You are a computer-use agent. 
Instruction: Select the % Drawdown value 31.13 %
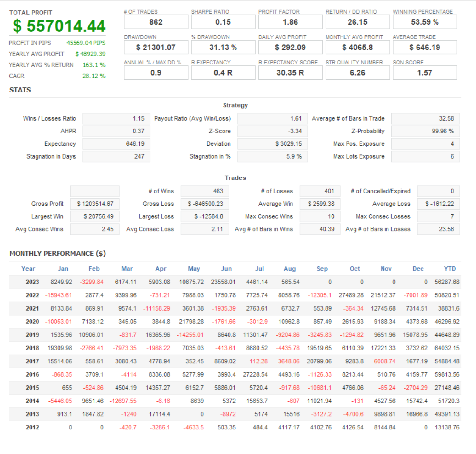pos(223,48)
